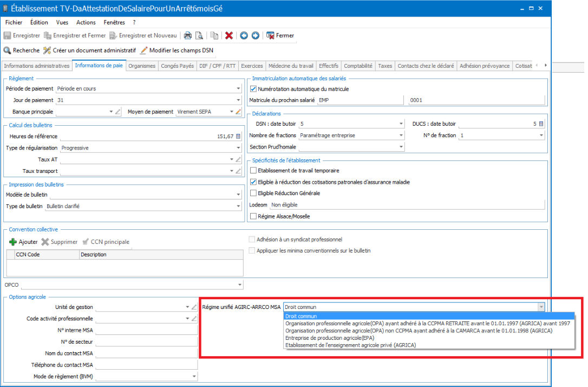The width and height of the screenshot is (588, 387).
Task: Uncheck Eligible à réduction des cotisations patronales
Action: coord(253,182)
